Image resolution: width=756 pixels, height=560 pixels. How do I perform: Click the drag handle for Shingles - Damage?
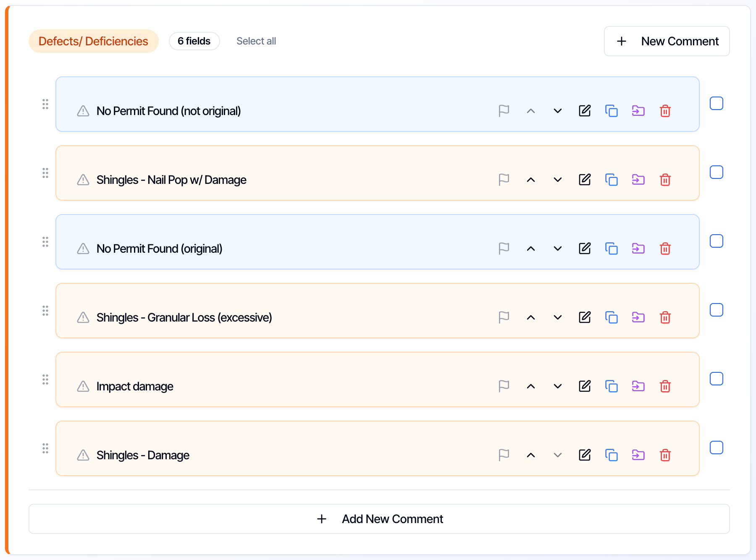click(45, 448)
